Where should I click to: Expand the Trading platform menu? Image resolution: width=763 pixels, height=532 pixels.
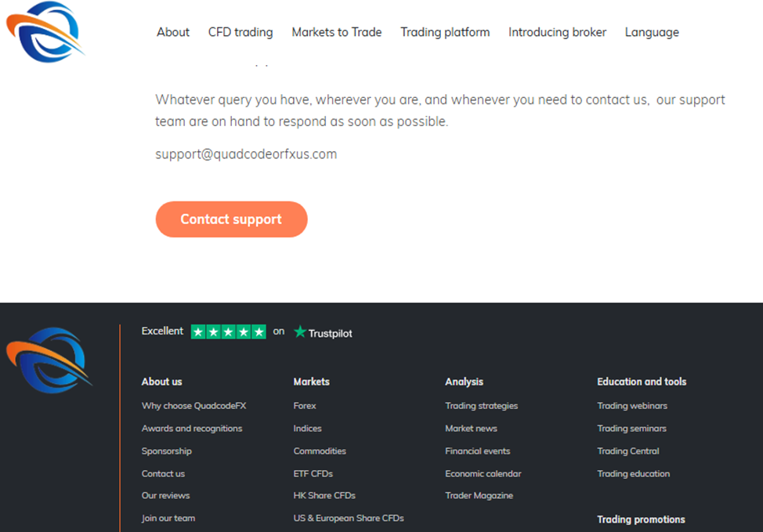point(445,32)
